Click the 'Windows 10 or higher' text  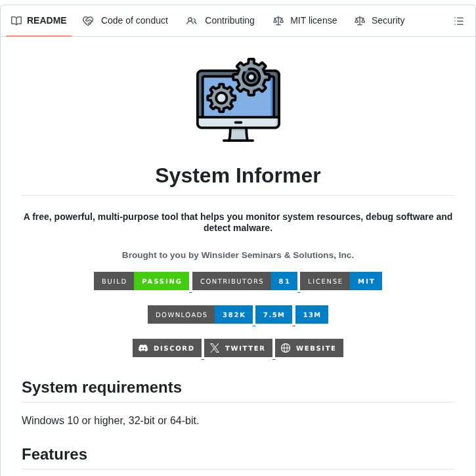[x=110, y=421]
